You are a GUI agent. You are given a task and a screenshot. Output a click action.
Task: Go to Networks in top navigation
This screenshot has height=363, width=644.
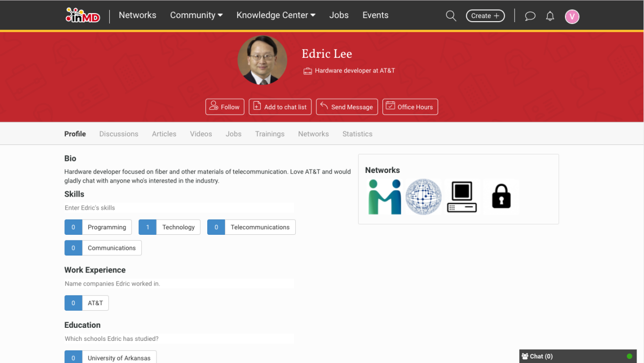[137, 15]
